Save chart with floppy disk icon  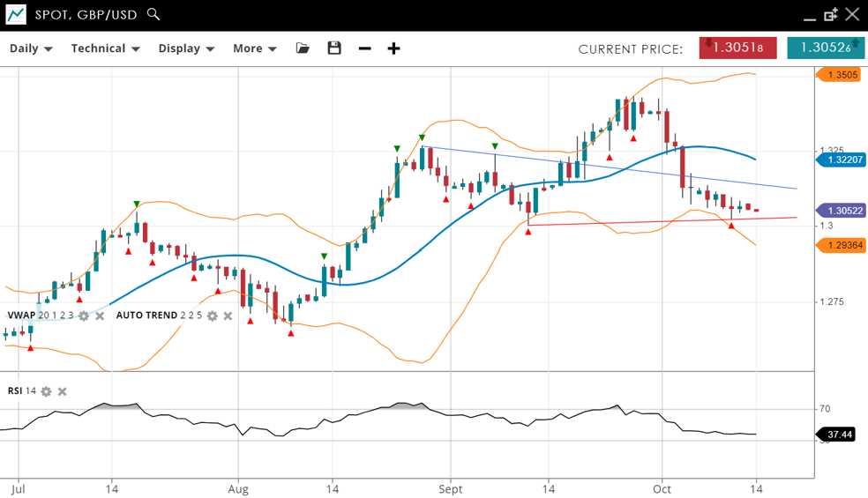click(x=334, y=48)
